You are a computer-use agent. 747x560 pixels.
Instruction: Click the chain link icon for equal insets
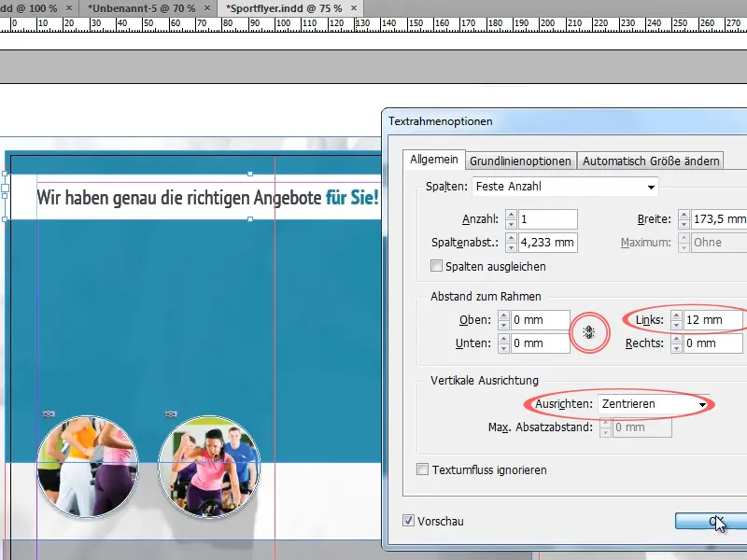coord(588,332)
